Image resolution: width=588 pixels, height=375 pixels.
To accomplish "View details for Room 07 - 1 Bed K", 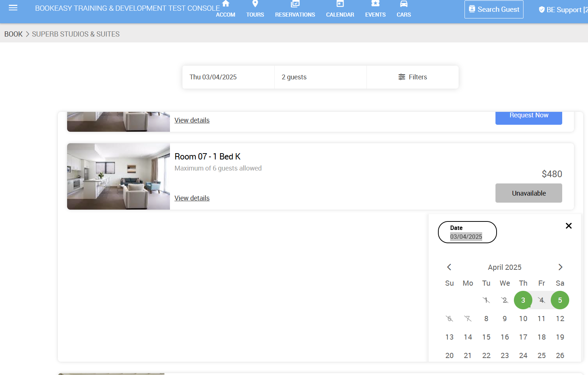I will coord(192,198).
